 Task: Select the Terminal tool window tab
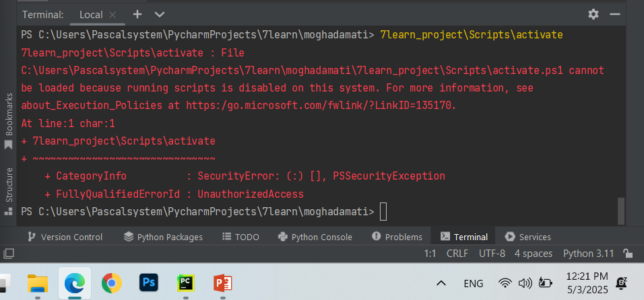463,237
